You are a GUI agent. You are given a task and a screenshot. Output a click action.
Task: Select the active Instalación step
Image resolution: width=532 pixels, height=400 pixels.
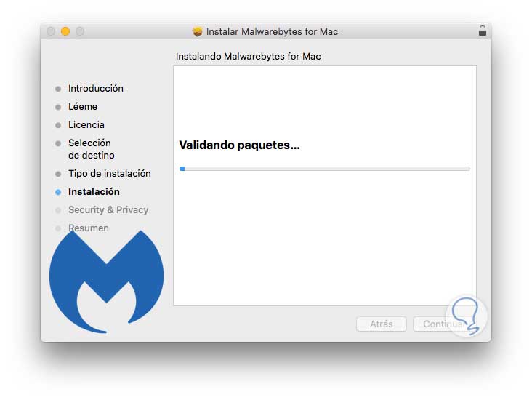point(94,192)
